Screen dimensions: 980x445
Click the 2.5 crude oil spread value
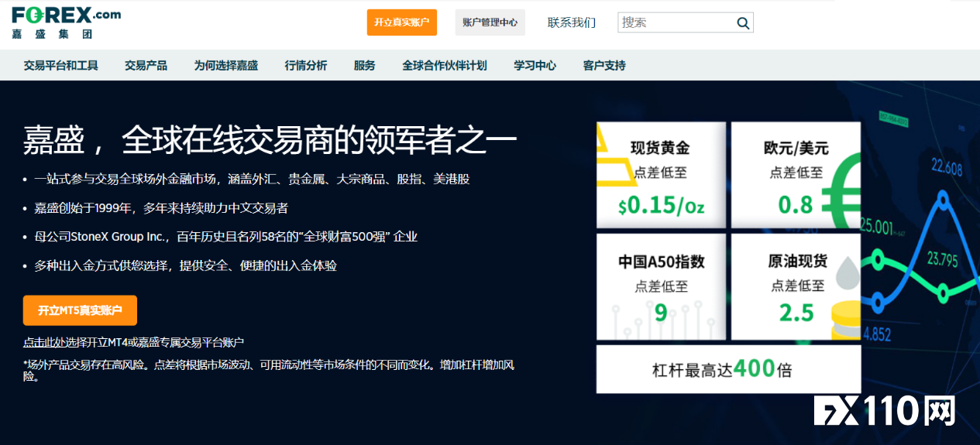click(x=796, y=313)
